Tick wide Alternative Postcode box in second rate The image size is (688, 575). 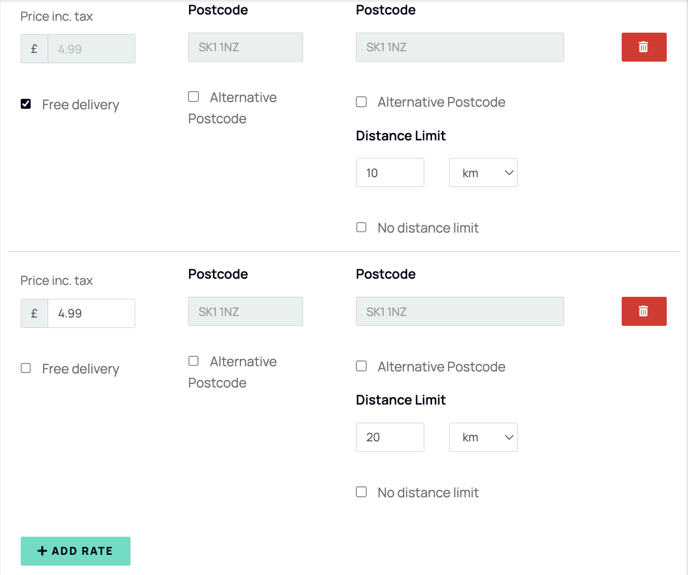click(x=361, y=366)
